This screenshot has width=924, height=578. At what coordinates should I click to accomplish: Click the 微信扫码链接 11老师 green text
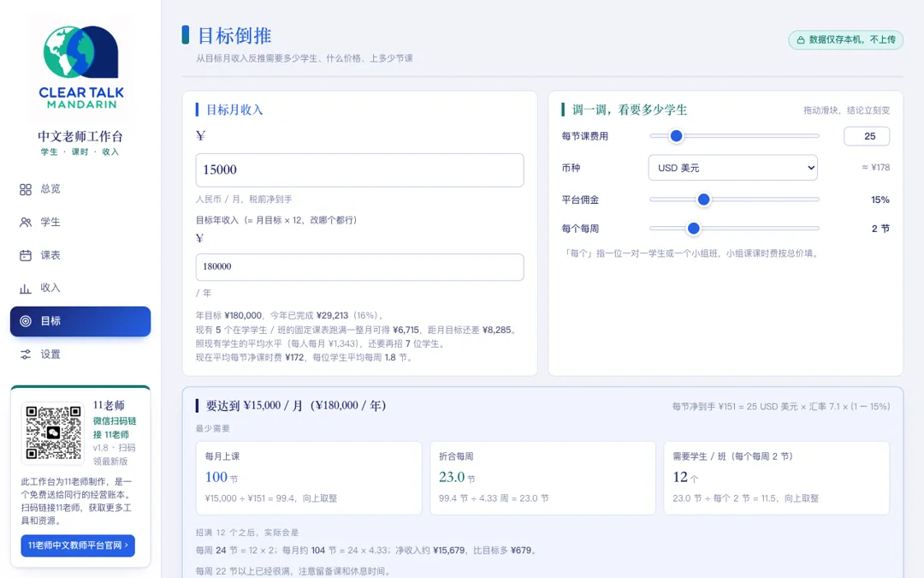(x=115, y=427)
